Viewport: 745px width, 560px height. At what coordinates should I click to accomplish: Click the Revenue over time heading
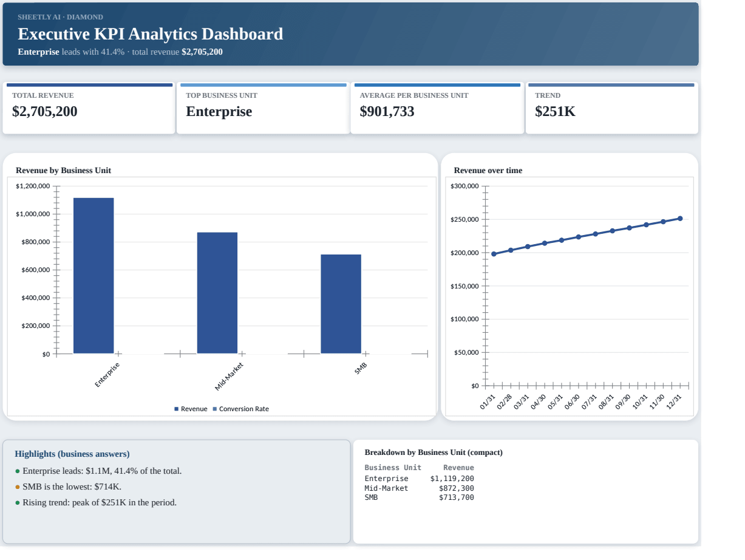click(x=488, y=170)
